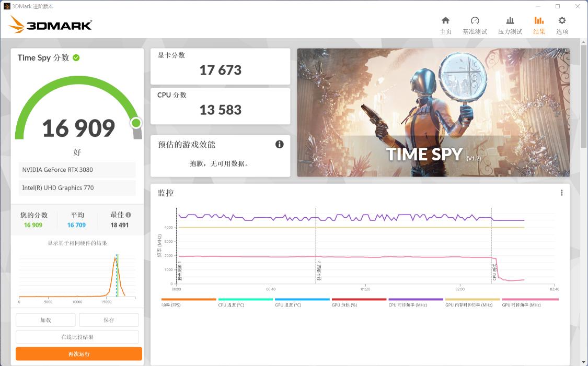Open the 压力测试 stress test icon

(x=510, y=21)
